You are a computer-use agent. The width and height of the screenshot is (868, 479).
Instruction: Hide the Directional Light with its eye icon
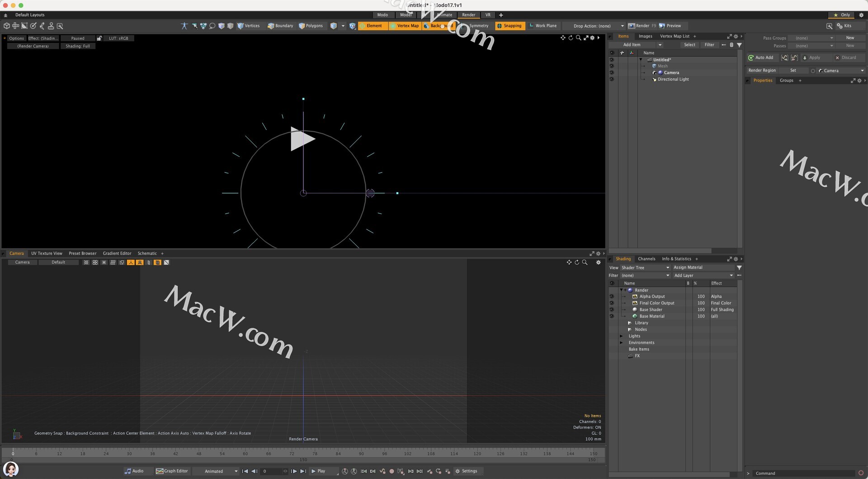612,79
